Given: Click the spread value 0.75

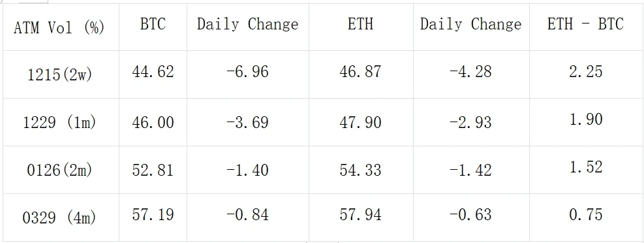Looking at the screenshot, I should [586, 214].
